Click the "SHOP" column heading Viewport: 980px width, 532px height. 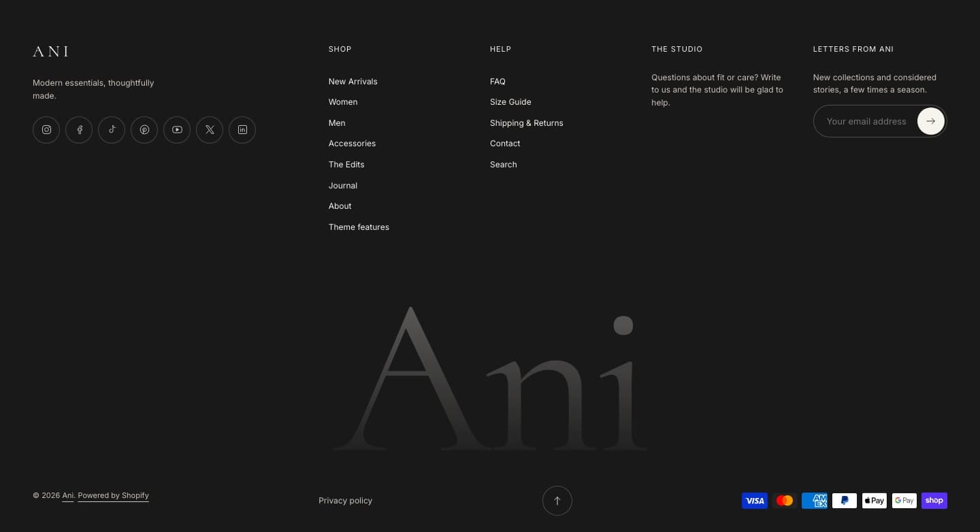[x=340, y=49]
